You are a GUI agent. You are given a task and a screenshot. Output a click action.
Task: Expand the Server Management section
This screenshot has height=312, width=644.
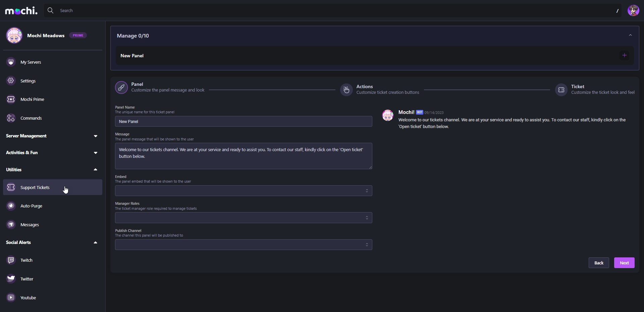tap(95, 136)
